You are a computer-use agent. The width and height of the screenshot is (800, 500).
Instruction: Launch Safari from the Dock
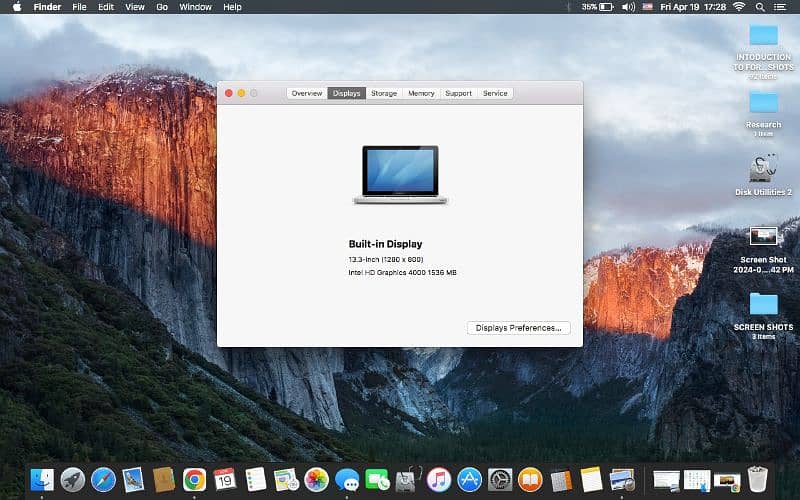[103, 480]
